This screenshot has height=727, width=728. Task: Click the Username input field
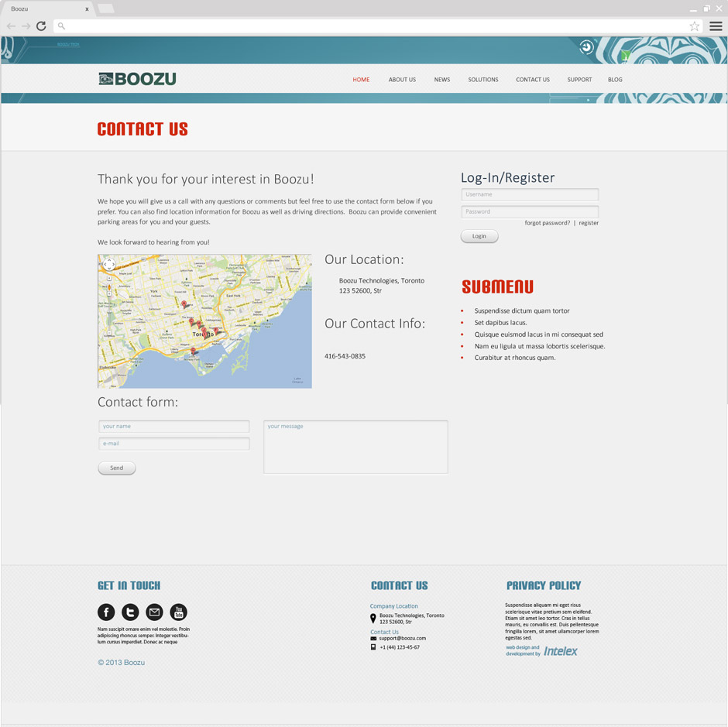(530, 194)
